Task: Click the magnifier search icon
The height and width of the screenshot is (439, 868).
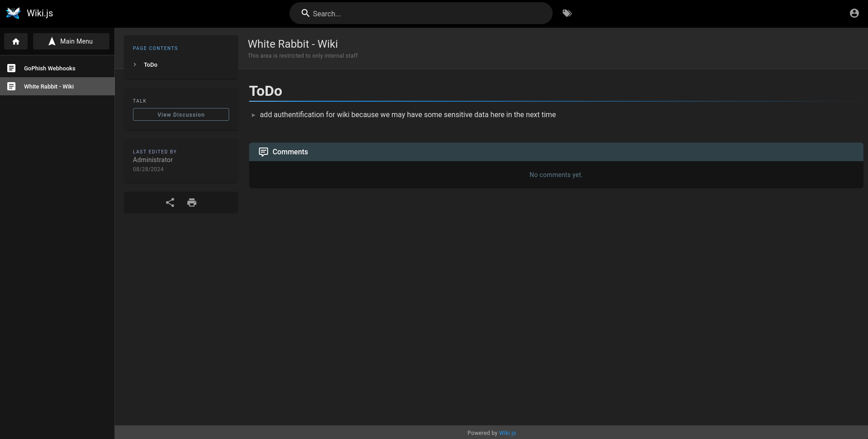Action: coord(305,14)
